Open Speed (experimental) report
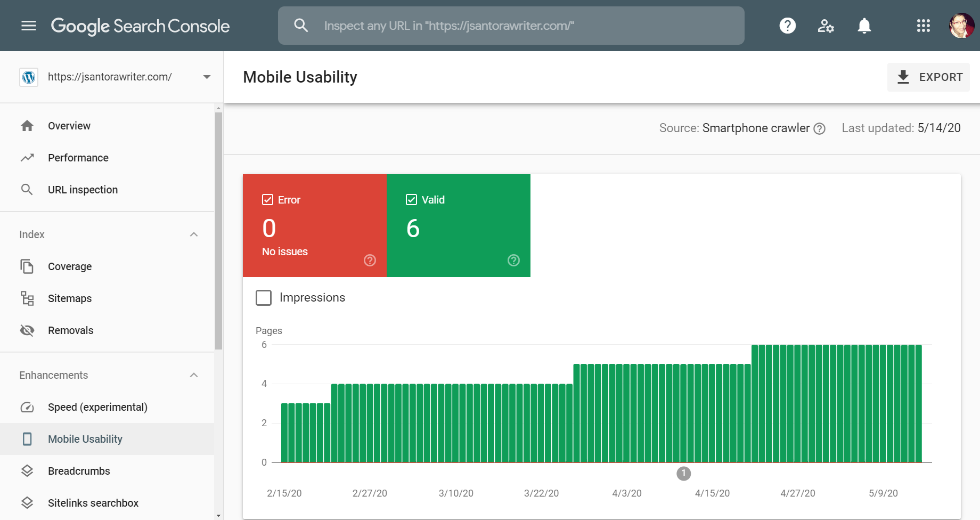The image size is (980, 520). pyautogui.click(x=97, y=407)
